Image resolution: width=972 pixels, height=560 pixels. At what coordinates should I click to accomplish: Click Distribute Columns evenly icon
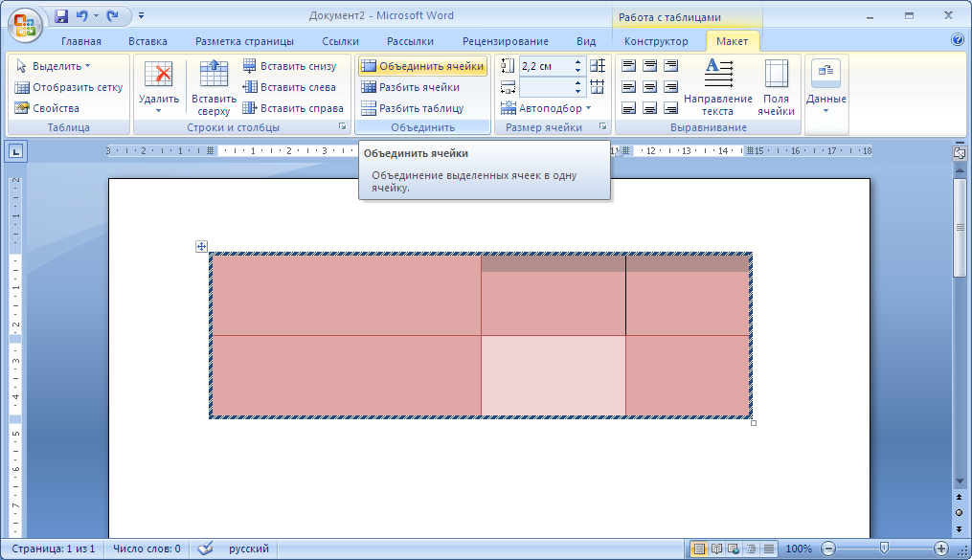(598, 87)
